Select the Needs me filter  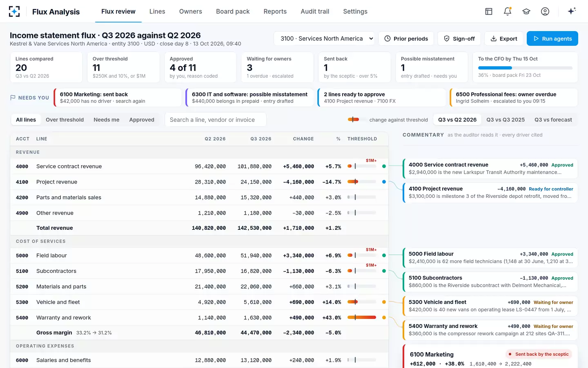pyautogui.click(x=107, y=120)
